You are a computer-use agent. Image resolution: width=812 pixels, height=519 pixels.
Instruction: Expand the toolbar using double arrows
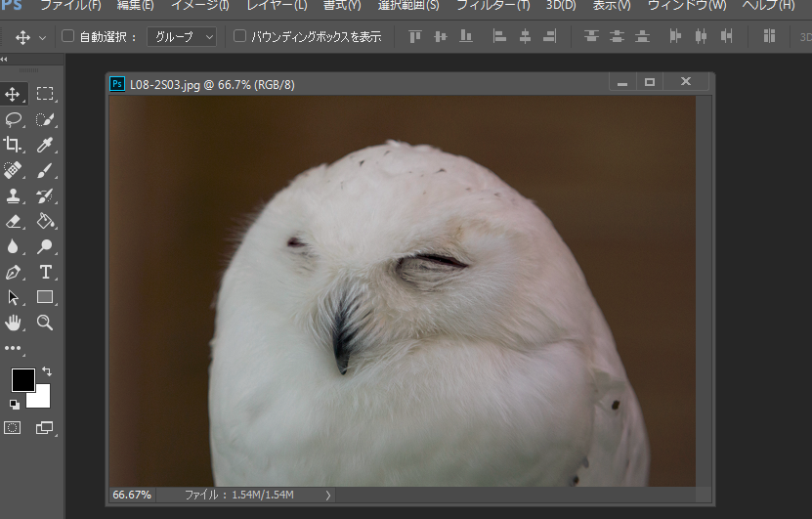5,60
